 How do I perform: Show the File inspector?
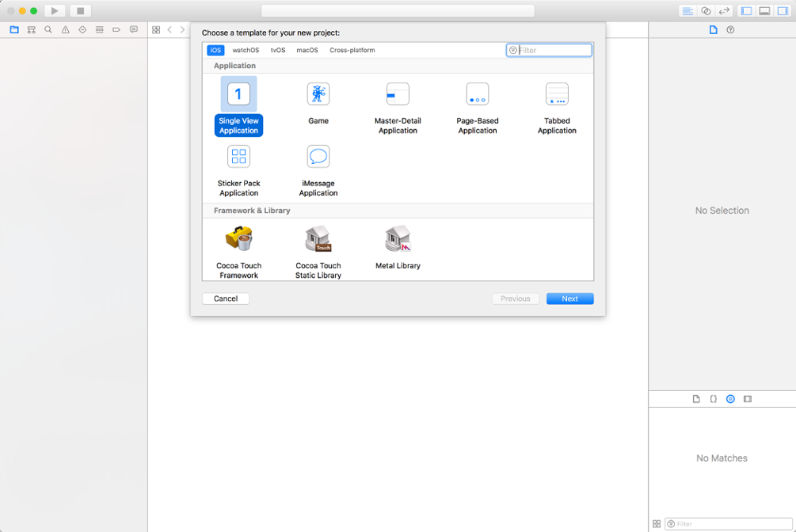point(714,30)
